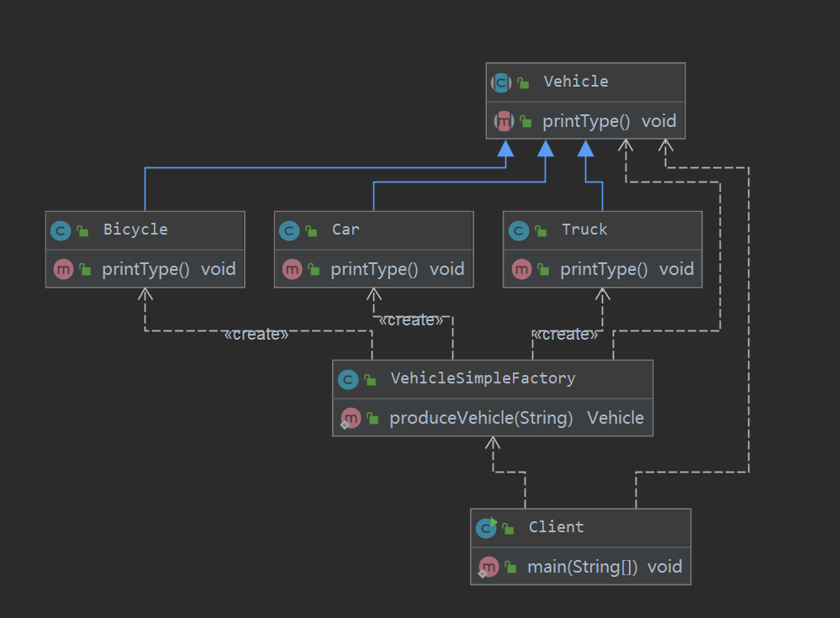Screen dimensions: 840x618
Task: Click the class icon next to Bicycle
Action: (x=61, y=231)
